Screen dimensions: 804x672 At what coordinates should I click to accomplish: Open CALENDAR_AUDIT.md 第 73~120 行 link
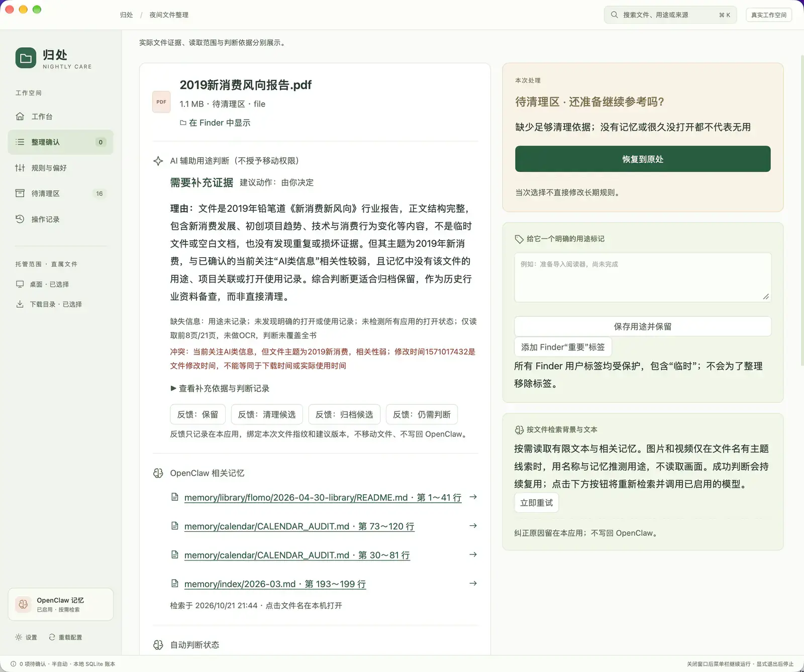[x=299, y=526]
